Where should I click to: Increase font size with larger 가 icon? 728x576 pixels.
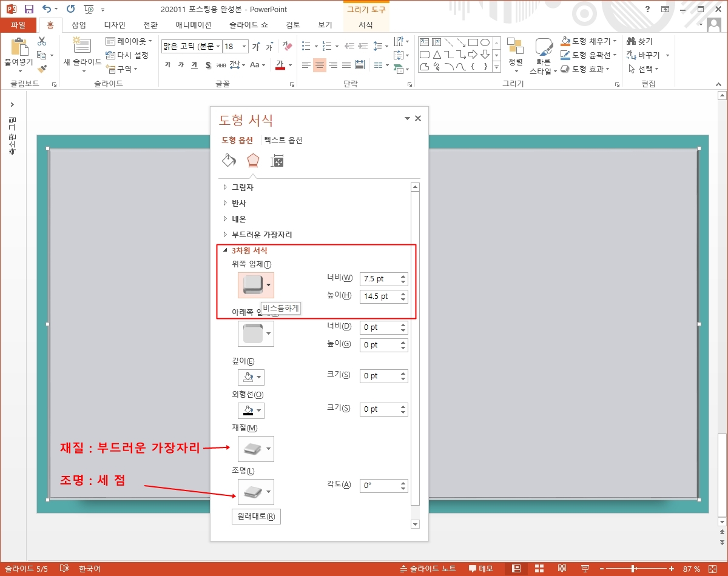[256, 47]
